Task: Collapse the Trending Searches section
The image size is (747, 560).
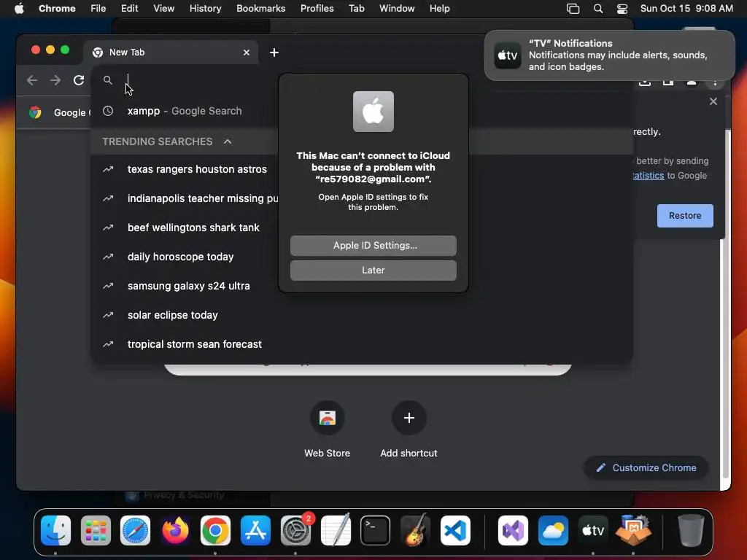Action: (x=228, y=141)
